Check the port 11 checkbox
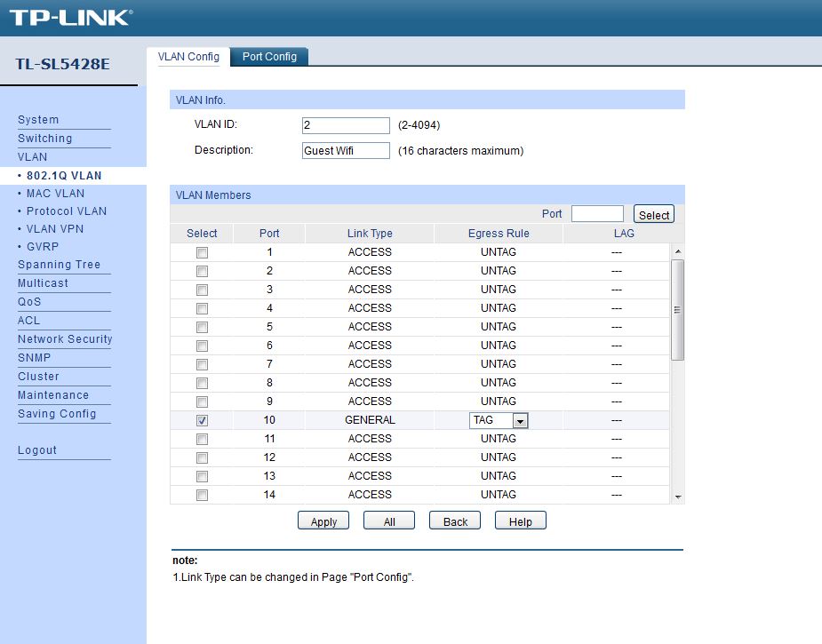The height and width of the screenshot is (644, 822). tap(202, 439)
